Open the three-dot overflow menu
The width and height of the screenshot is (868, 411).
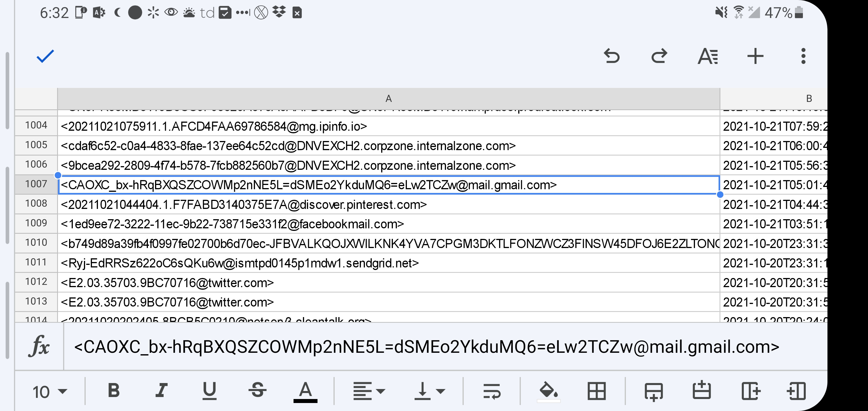coord(803,56)
